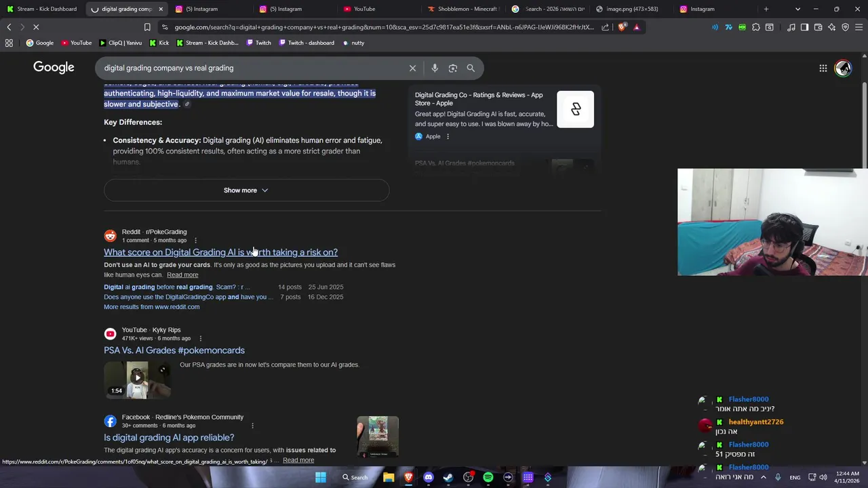Switch to image.png (473×583) tab
This screenshot has height=488, width=868.
coord(633,9)
